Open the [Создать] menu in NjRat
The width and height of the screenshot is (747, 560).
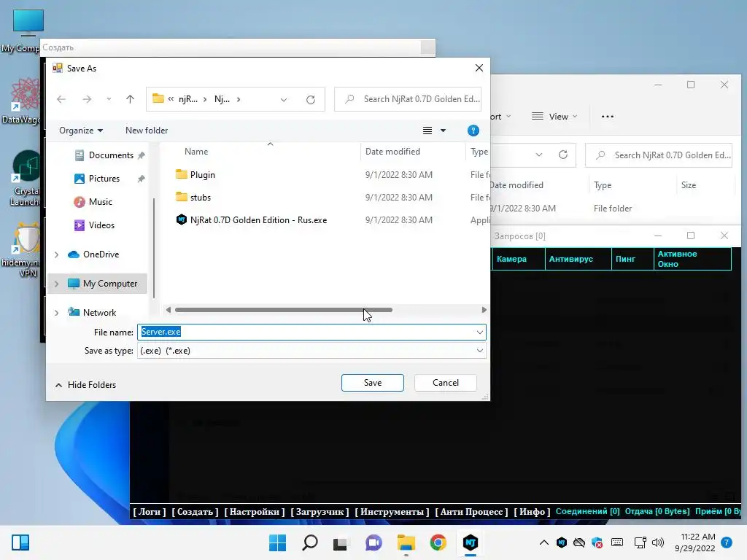click(x=195, y=512)
